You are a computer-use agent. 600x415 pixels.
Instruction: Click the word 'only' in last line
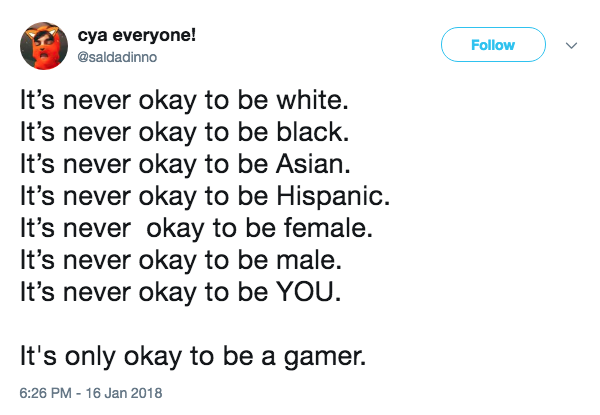point(90,358)
